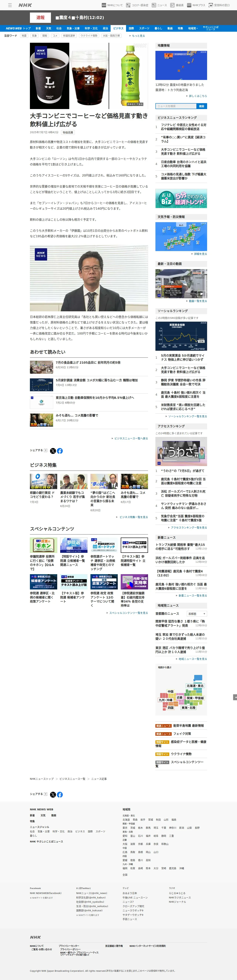
Task: Open おはBiz 経済トレンド banner
Action: coord(181,199)
